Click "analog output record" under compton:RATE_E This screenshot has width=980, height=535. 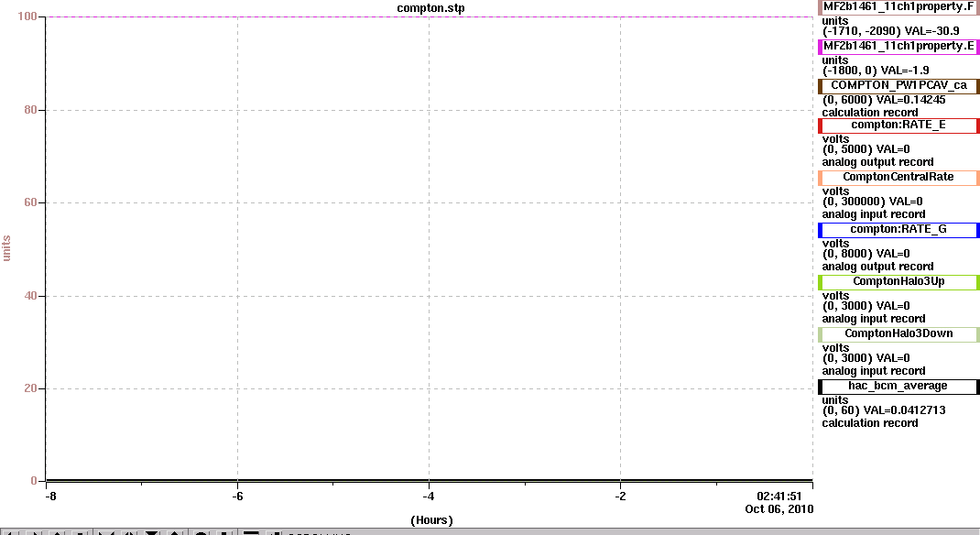(x=877, y=162)
